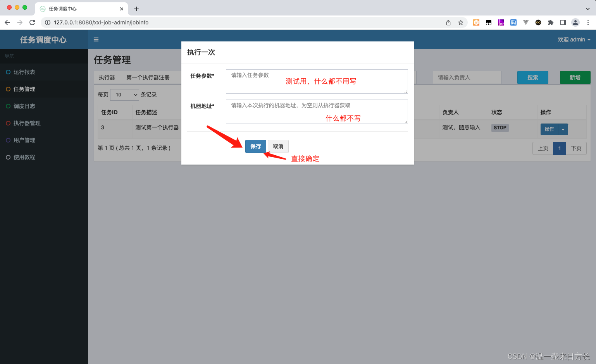The height and width of the screenshot is (364, 596).
Task: Click the 上页 pagination button
Action: coord(543,148)
